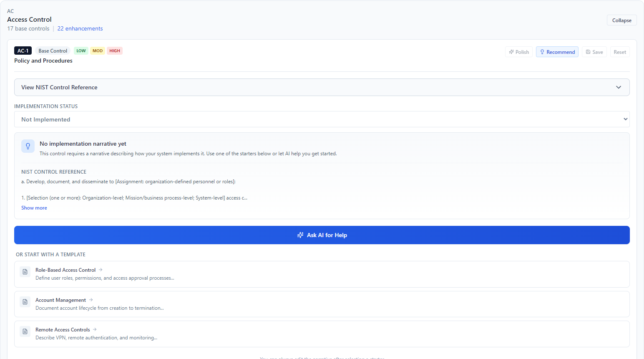
Task: Click the Polish button
Action: [519, 52]
